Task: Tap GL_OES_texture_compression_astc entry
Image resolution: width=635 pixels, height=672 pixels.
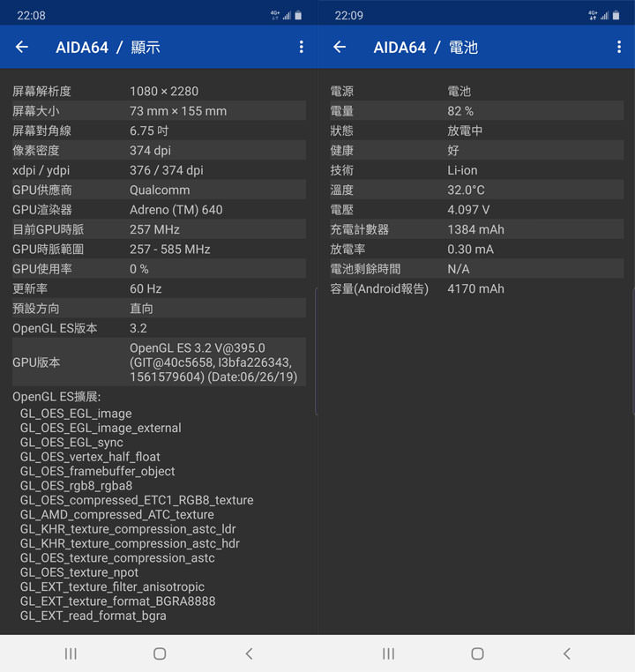Action: coord(117,558)
